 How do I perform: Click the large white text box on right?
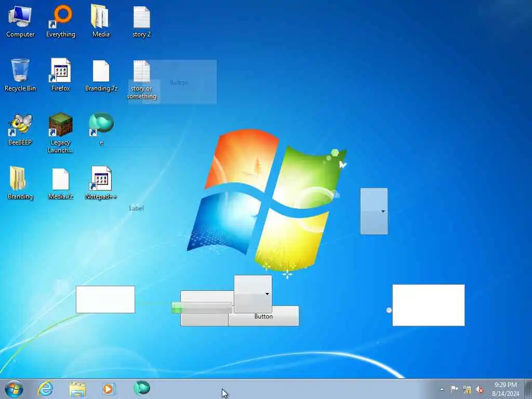click(x=429, y=305)
